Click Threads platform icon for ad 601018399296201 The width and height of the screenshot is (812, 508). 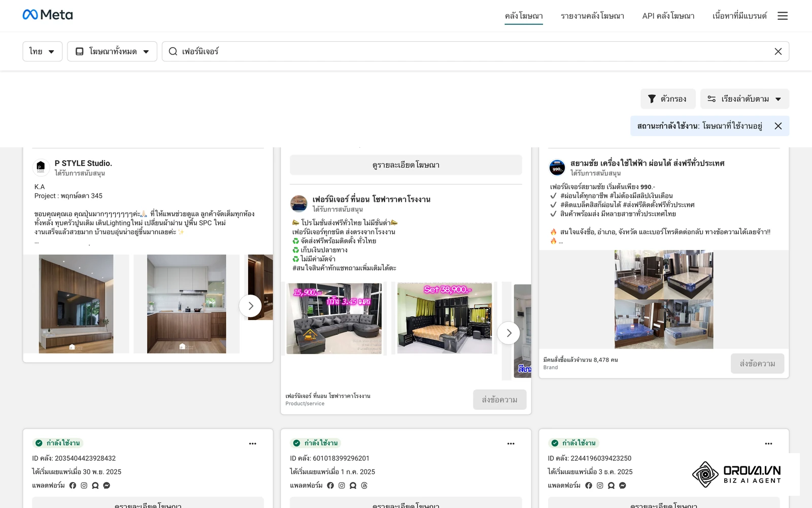pyautogui.click(x=364, y=486)
